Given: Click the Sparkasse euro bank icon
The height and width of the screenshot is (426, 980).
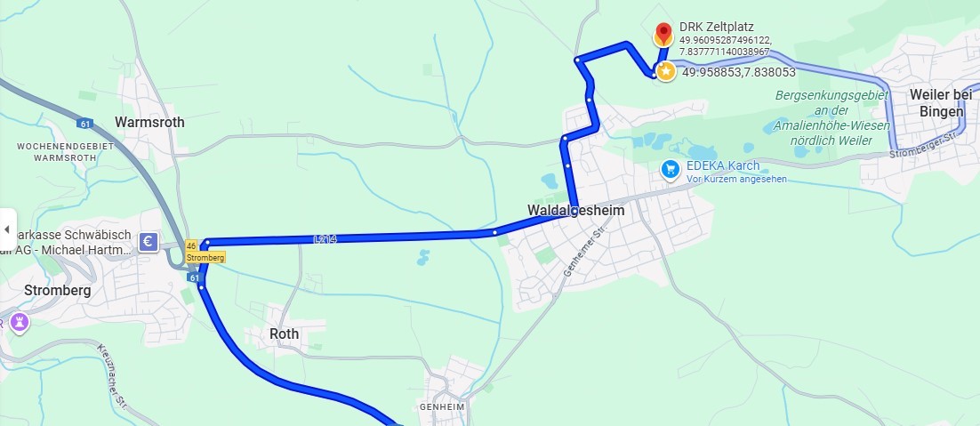Looking at the screenshot, I should [x=149, y=242].
